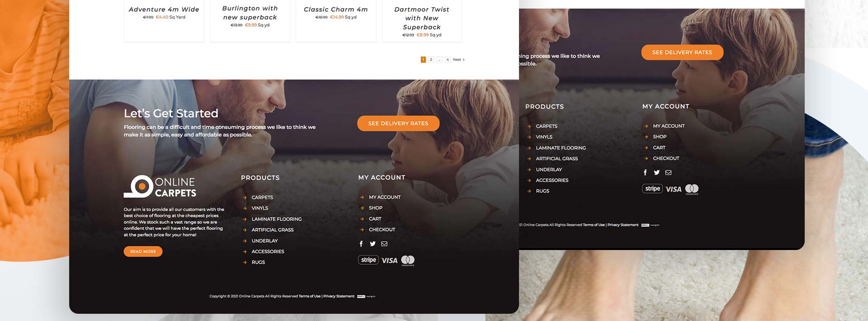Viewport: 868px width, 321px height.
Task: Open Carpets link in left Products list
Action: pos(262,198)
